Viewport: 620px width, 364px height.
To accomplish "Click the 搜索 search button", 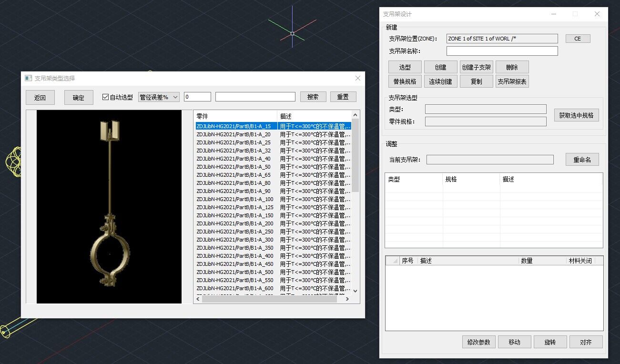I will tap(313, 97).
